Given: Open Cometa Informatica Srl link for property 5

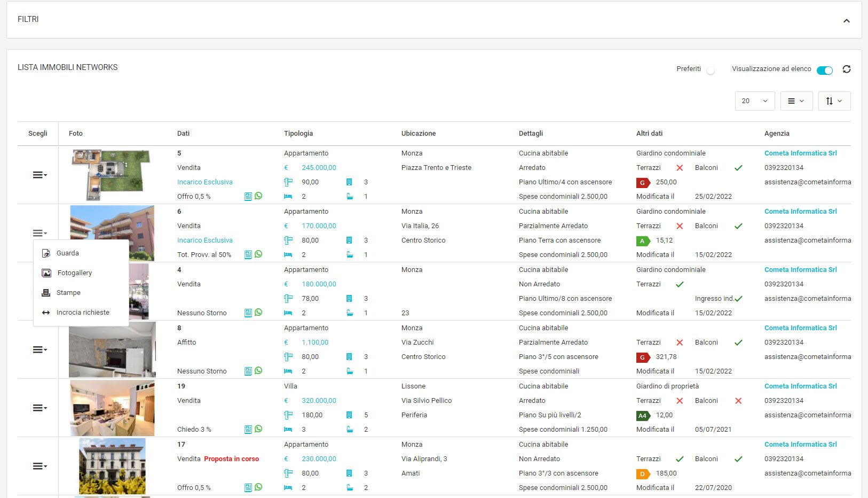Looking at the screenshot, I should point(800,153).
